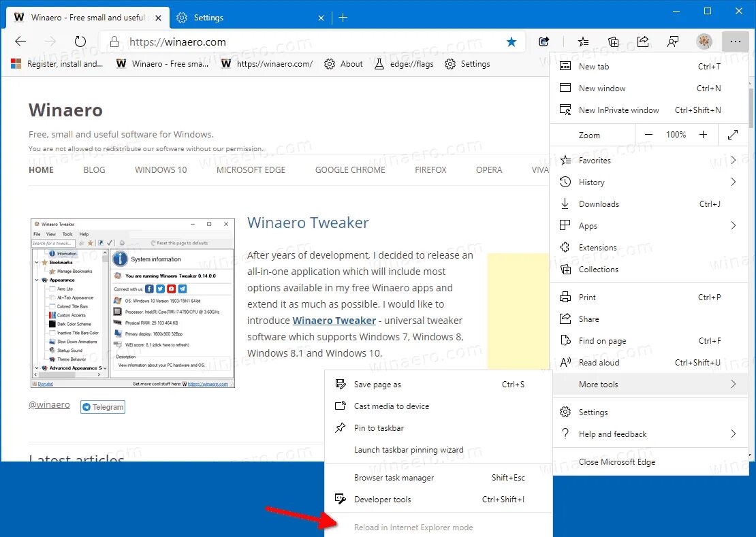Start Read aloud
The width and height of the screenshot is (756, 537).
pos(649,362)
